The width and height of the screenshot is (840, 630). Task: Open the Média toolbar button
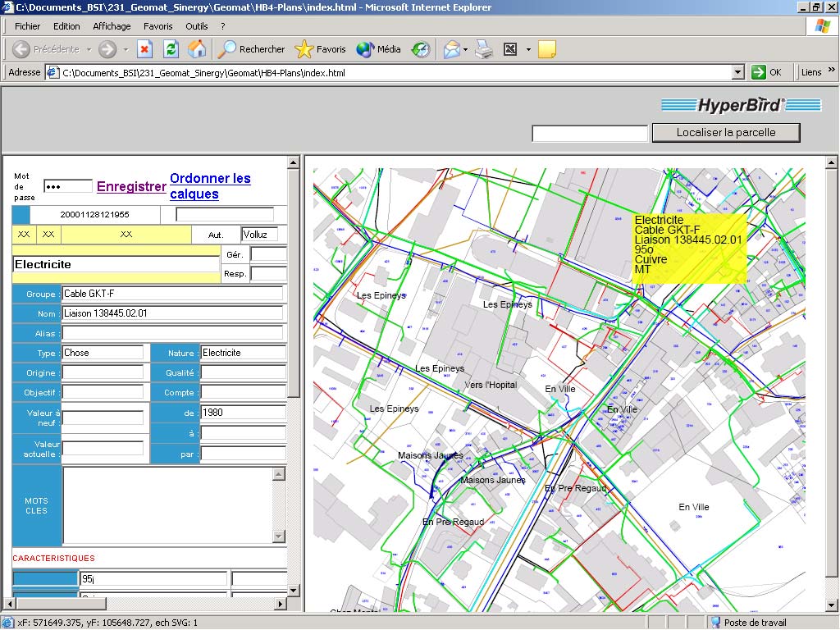378,49
